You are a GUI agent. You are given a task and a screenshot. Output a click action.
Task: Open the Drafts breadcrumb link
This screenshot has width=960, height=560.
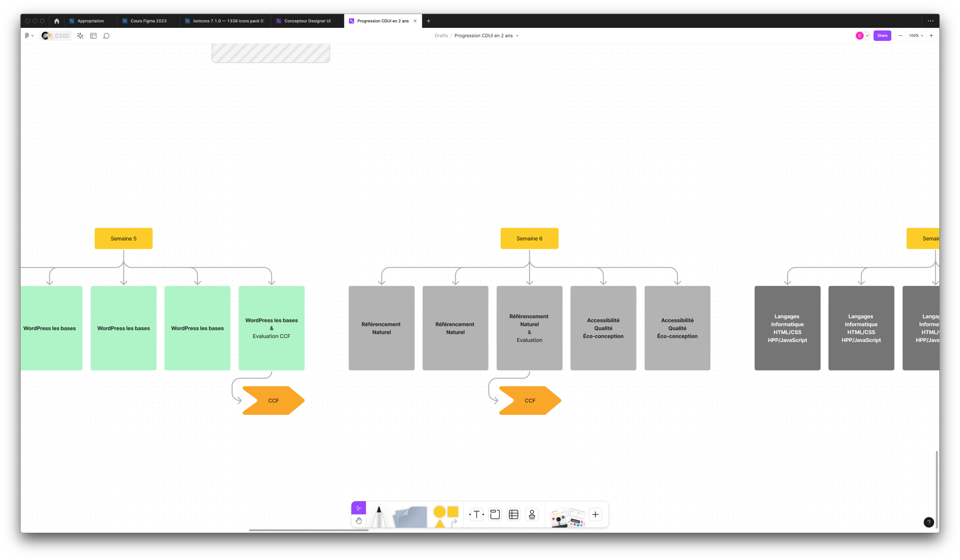[x=441, y=36]
